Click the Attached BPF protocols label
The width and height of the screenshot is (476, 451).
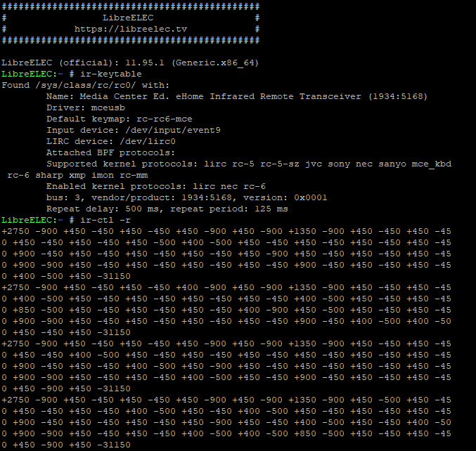point(111,152)
